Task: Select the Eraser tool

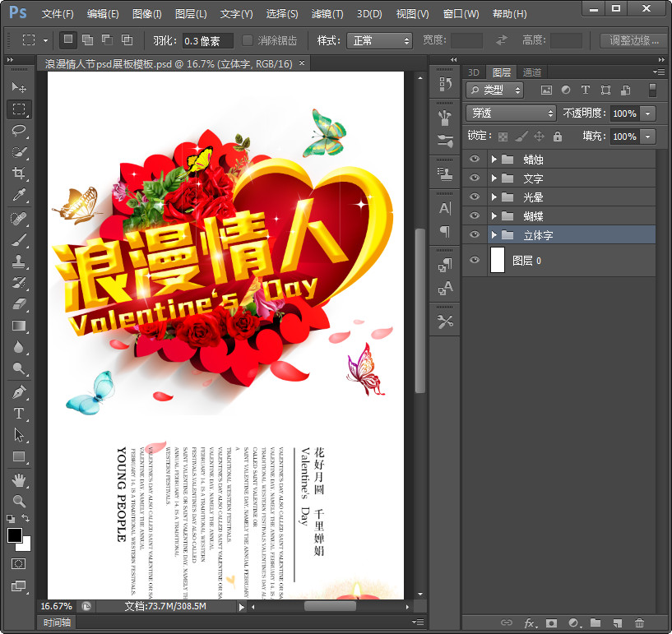Action: click(19, 304)
